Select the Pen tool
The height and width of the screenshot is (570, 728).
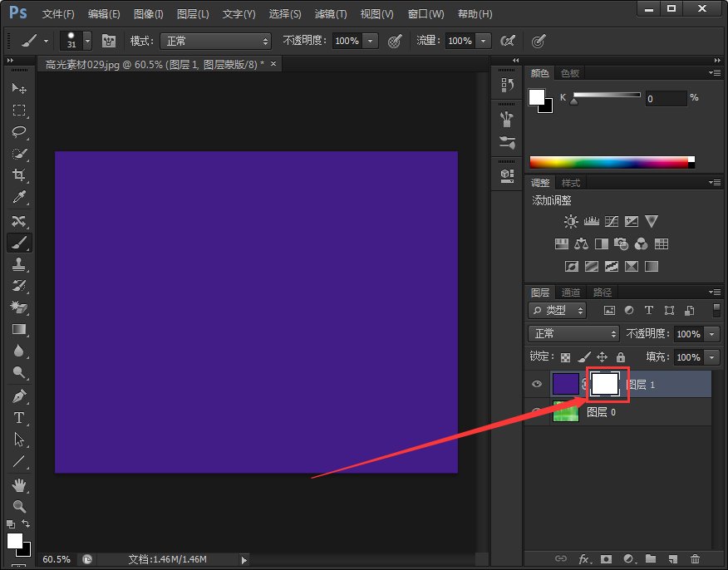click(x=18, y=396)
